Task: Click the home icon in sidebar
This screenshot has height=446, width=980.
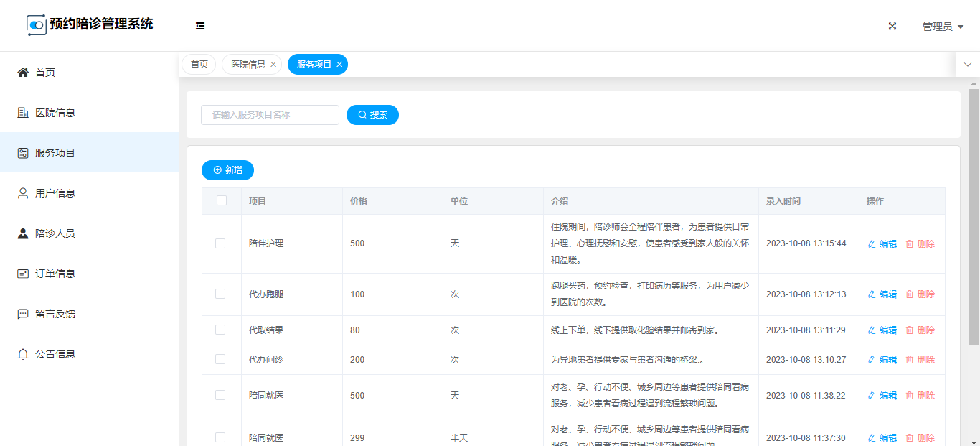Action: (x=23, y=73)
